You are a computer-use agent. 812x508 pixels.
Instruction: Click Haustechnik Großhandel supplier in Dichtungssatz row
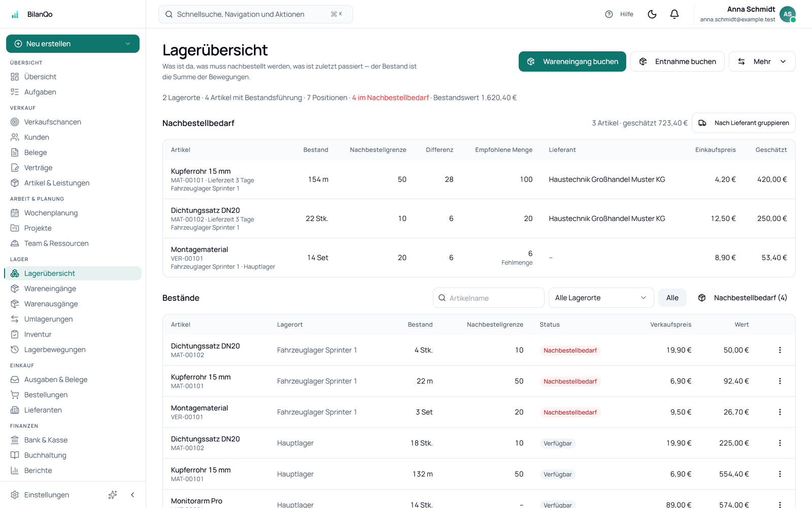pos(607,218)
